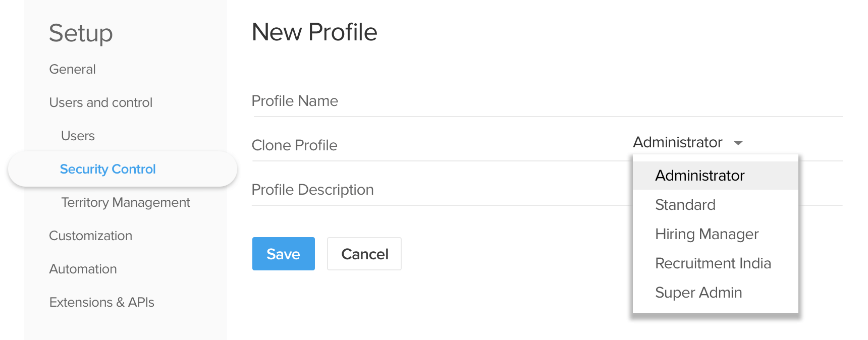
Task: Open Extensions & APIs section
Action: pyautogui.click(x=101, y=302)
